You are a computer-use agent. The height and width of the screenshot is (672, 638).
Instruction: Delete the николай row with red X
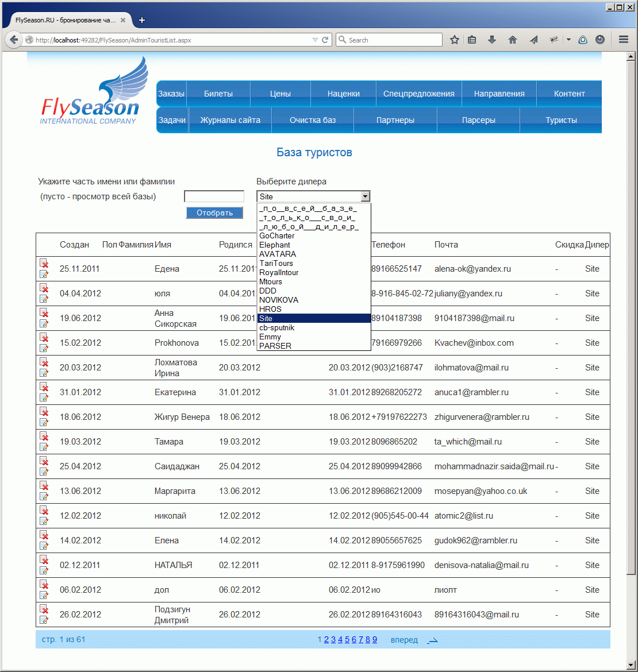tap(44, 510)
